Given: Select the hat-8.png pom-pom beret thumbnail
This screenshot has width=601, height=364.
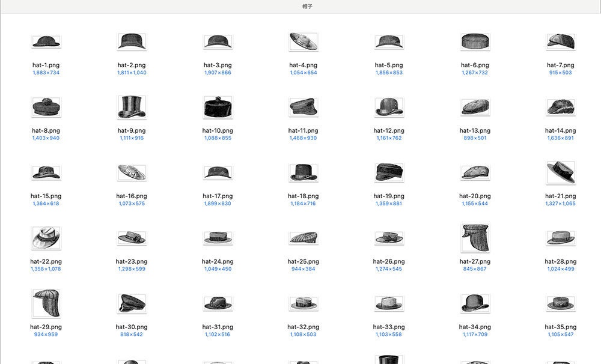Looking at the screenshot, I should click(46, 107).
